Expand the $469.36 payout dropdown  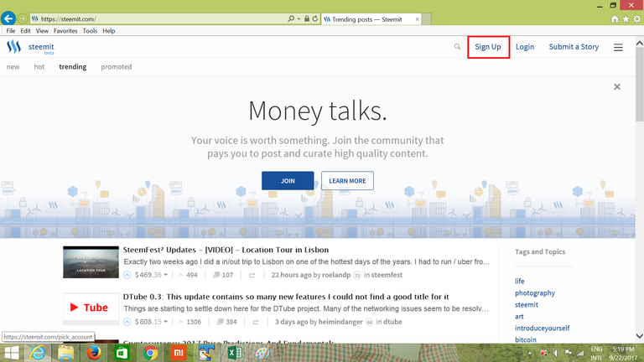[165, 275]
